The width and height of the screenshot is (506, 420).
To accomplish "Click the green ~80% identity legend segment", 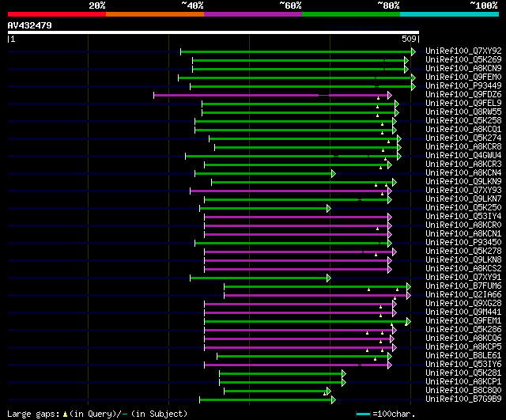I will (x=351, y=14).
